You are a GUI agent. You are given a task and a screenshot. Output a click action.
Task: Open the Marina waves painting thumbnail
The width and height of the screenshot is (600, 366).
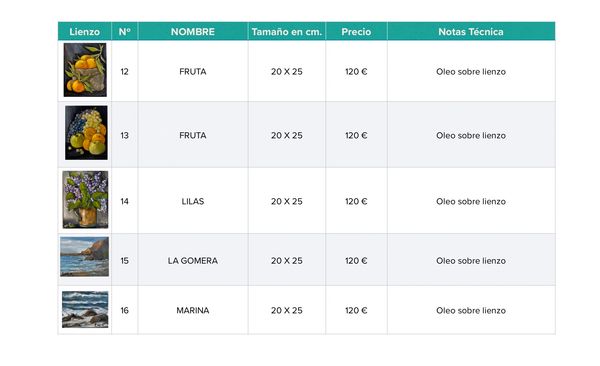tap(85, 309)
